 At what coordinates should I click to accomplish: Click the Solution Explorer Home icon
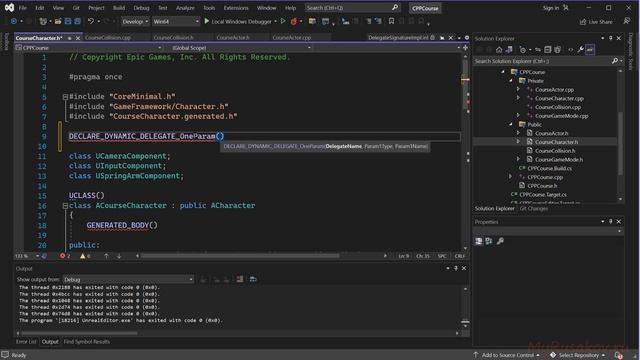499,50
